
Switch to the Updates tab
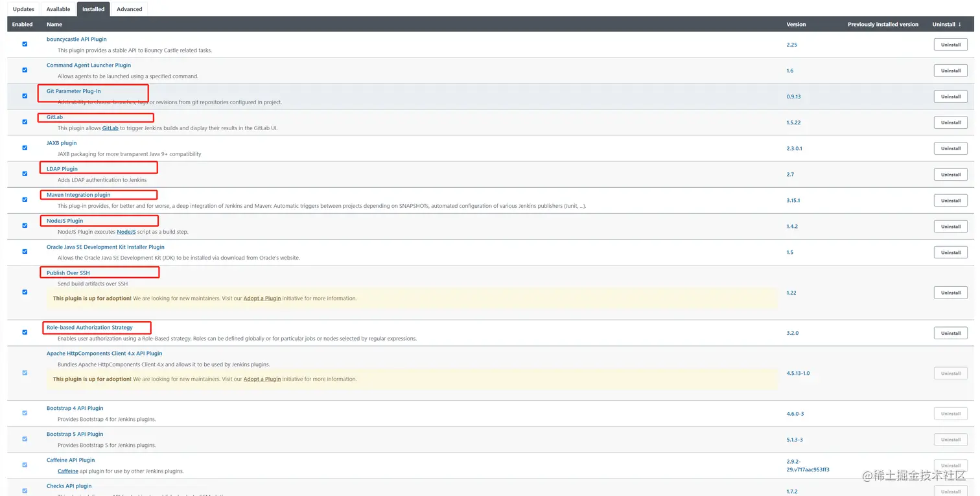coord(23,9)
